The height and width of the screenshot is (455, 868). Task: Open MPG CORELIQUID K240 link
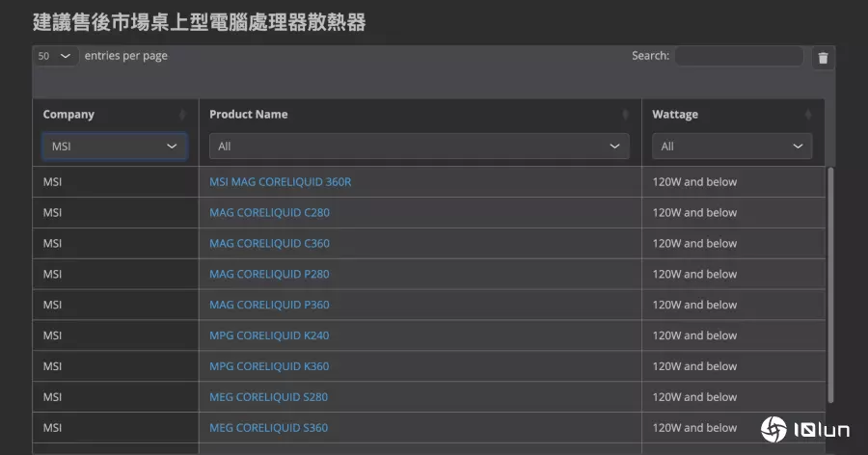point(269,336)
